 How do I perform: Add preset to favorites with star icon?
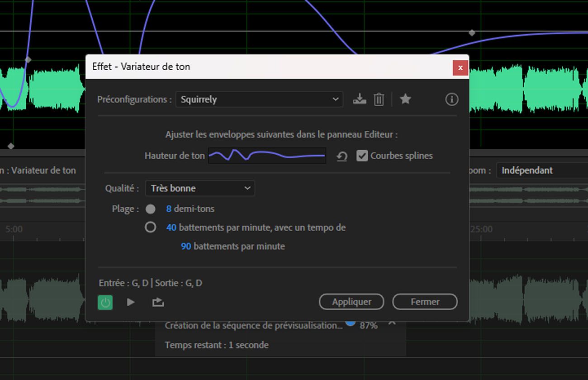point(405,99)
